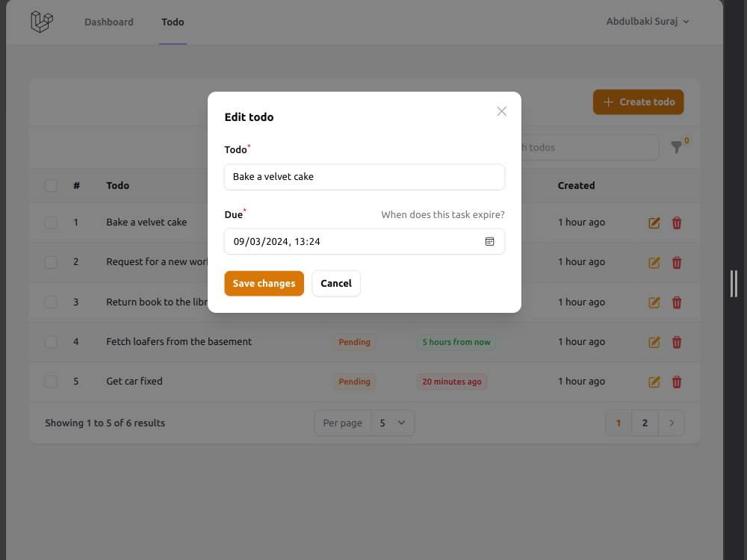This screenshot has width=747, height=560.
Task: Check the checkbox next to Get car fixed
Action: click(50, 382)
